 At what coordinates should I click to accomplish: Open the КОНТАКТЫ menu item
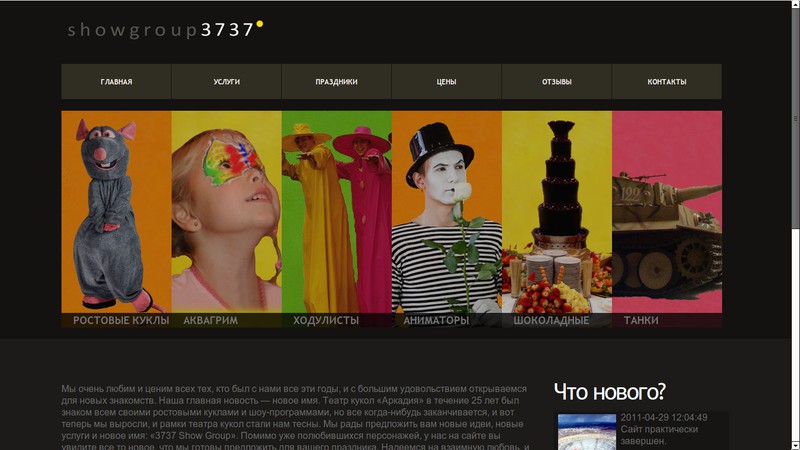(x=667, y=82)
